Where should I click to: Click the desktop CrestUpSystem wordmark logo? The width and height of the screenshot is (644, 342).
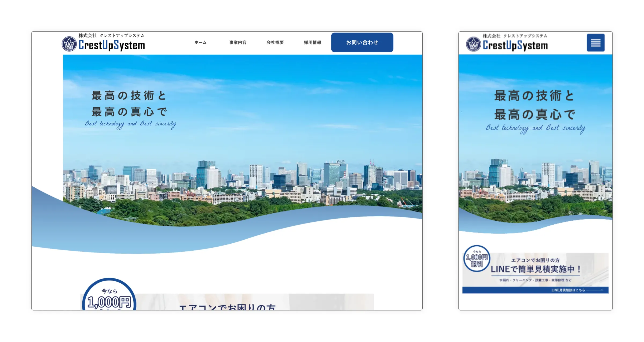(112, 45)
